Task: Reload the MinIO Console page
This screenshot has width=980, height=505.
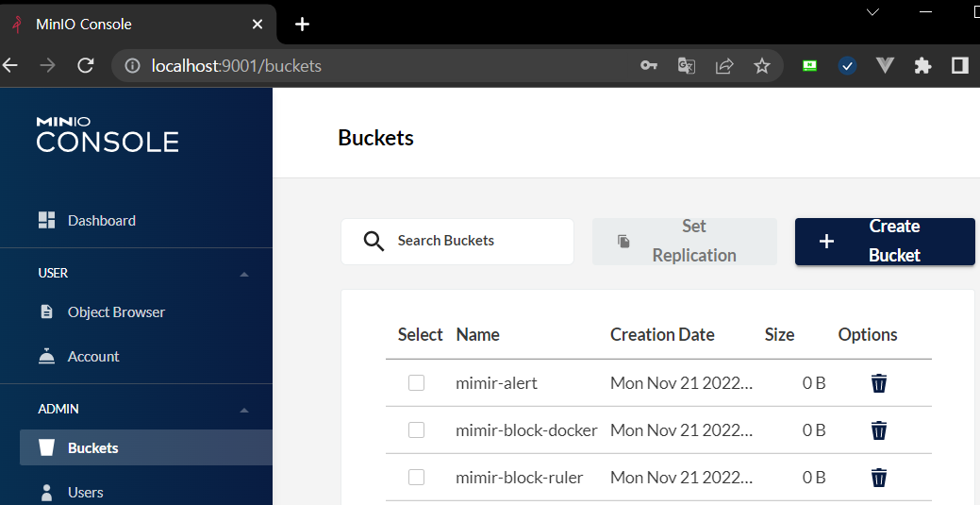Action: [x=86, y=66]
